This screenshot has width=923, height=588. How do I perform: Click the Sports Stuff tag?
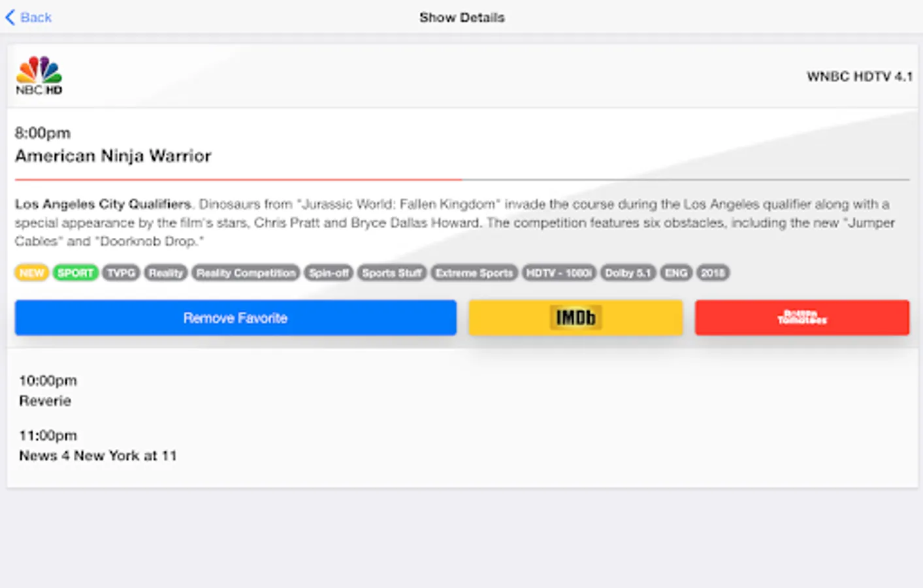tap(392, 272)
